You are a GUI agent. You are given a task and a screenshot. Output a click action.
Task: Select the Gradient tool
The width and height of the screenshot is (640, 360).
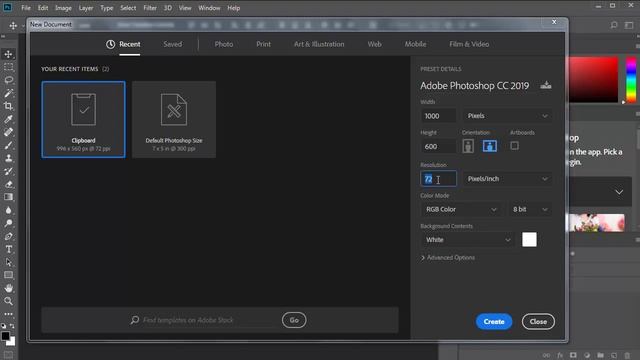(x=8, y=197)
